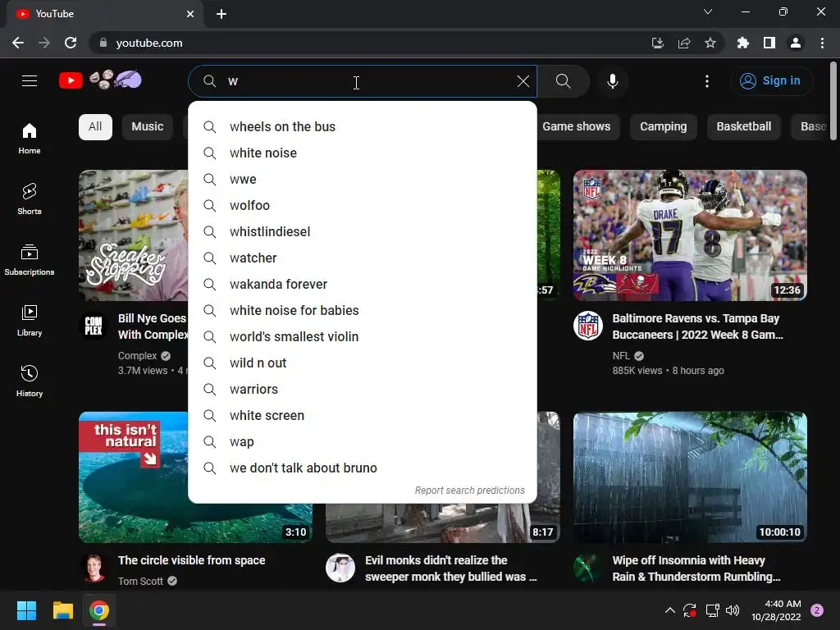Choose suggestion 'white noise for babies'

[x=362, y=311]
